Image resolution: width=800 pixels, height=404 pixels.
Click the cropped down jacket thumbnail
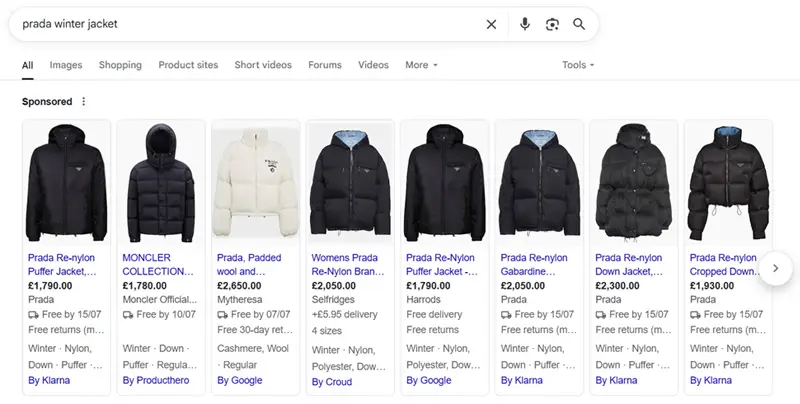pos(728,183)
